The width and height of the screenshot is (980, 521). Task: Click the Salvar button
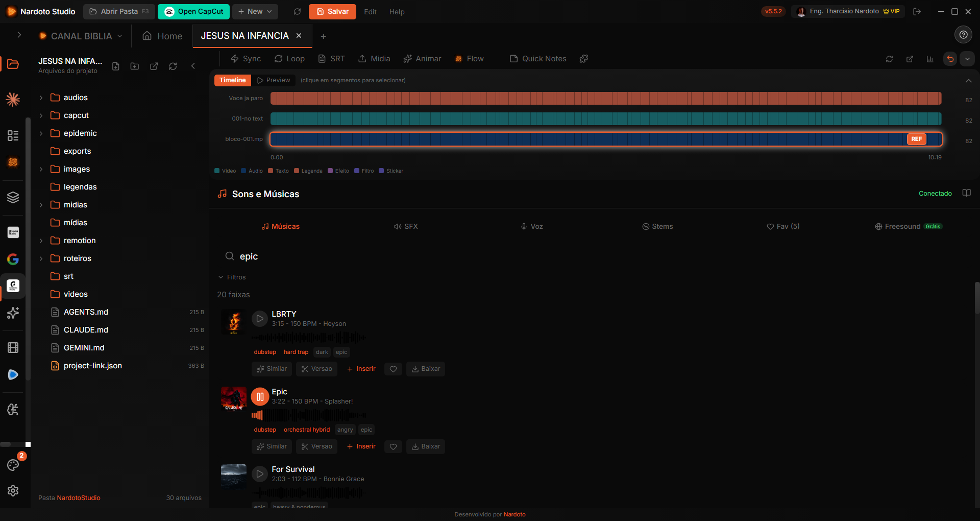point(332,11)
